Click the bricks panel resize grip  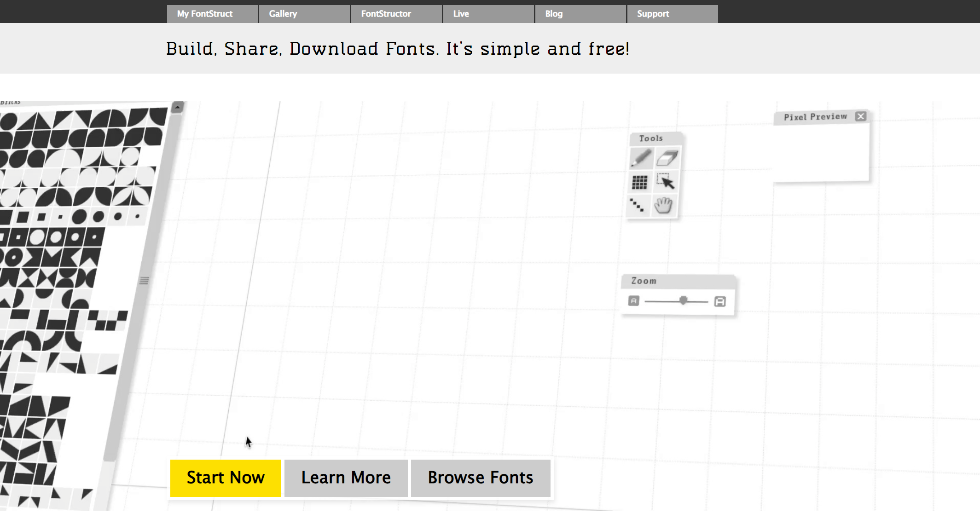[144, 281]
